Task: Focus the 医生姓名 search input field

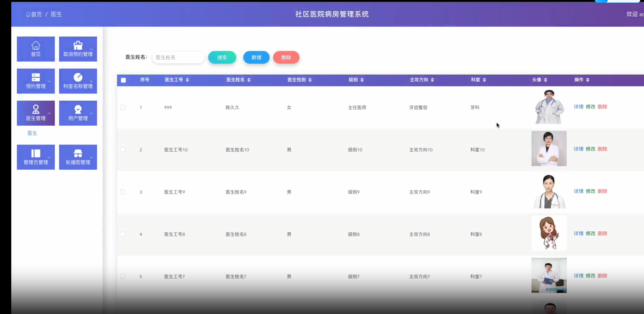Action: click(178, 57)
